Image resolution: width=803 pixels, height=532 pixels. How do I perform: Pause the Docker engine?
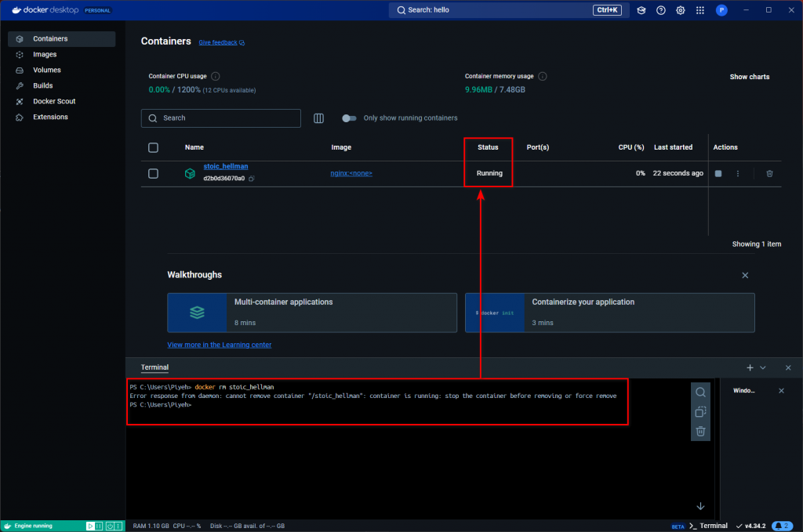(100, 526)
